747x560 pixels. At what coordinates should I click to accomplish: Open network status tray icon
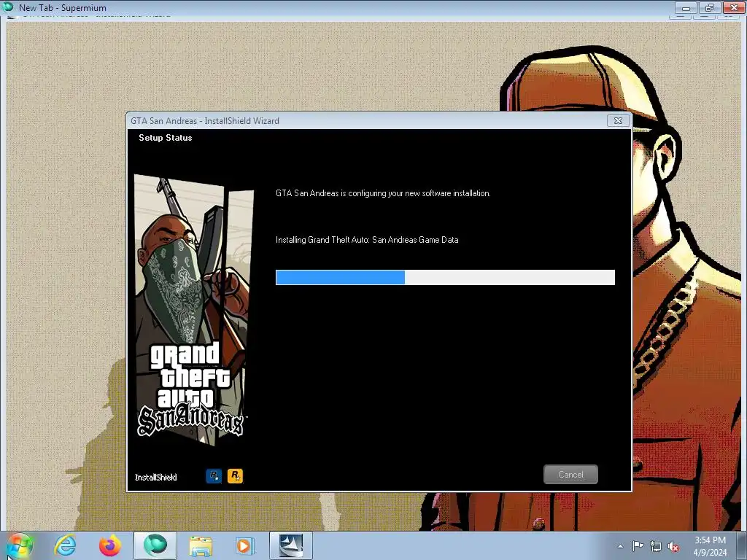coord(656,546)
